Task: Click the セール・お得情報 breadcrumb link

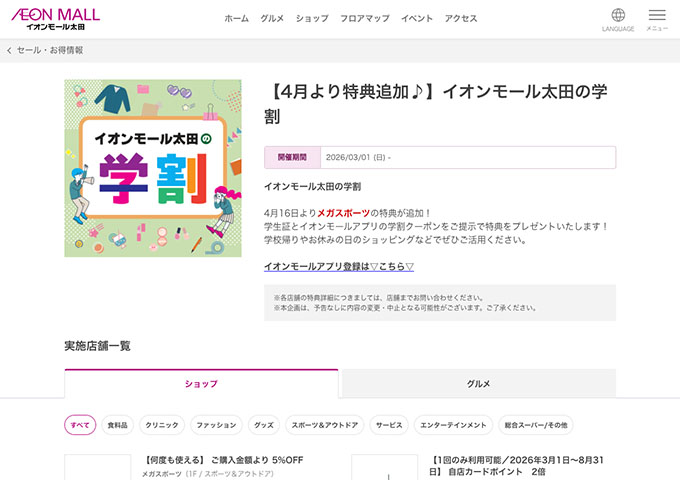Action: 50,50
